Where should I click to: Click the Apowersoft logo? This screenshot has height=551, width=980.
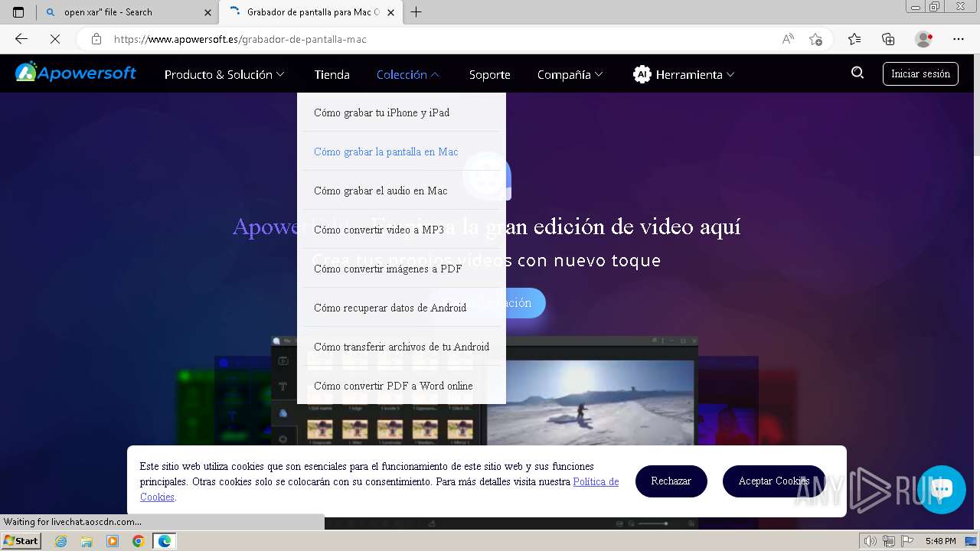[x=76, y=73]
